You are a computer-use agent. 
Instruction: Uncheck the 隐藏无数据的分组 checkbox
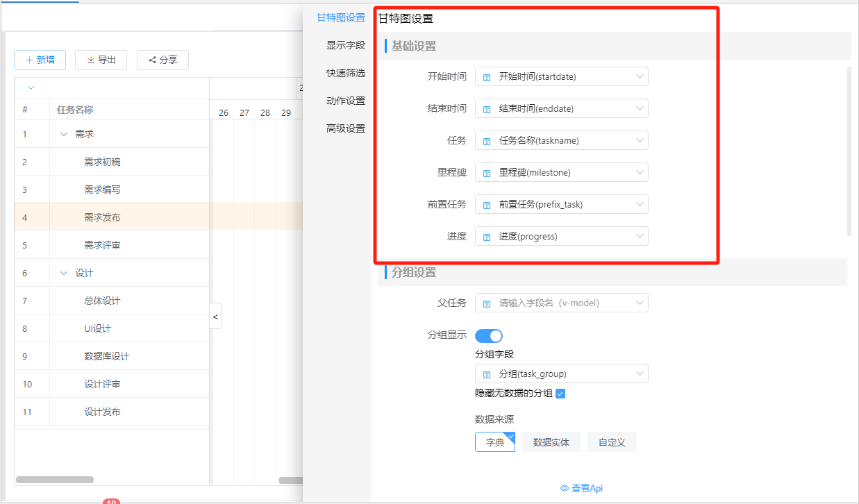561,394
